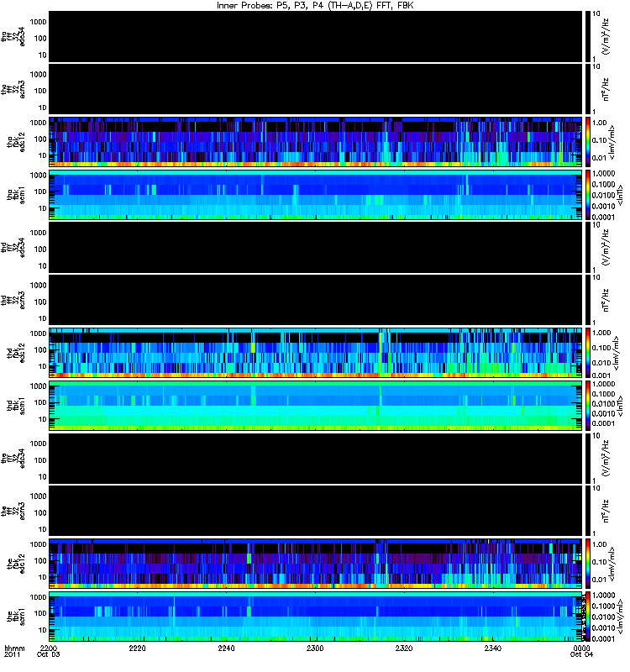Click the 2300 time axis tick label

(x=315, y=648)
